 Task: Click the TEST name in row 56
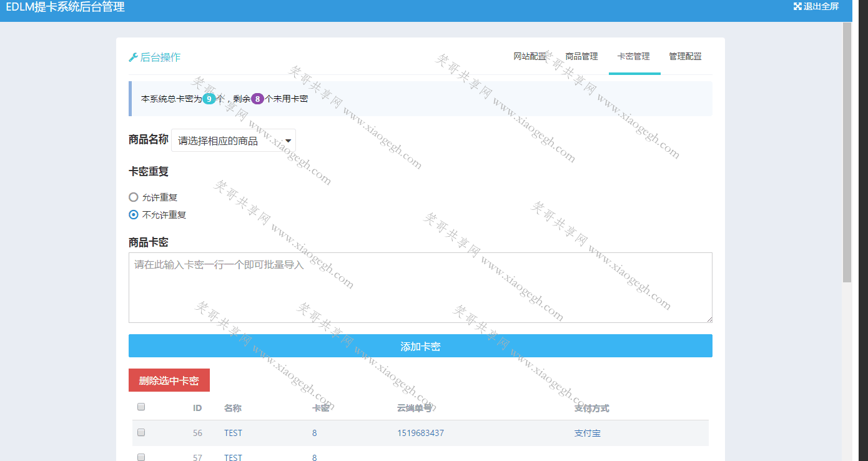[233, 433]
